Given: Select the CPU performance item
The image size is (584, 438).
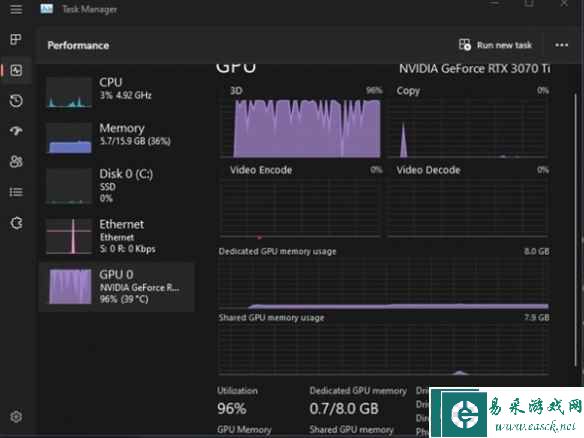Looking at the screenshot, I should coord(117,92).
